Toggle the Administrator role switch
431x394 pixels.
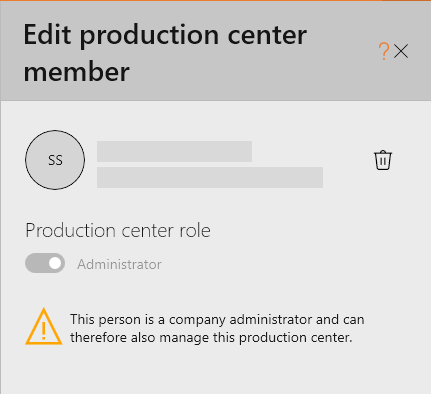[45, 263]
